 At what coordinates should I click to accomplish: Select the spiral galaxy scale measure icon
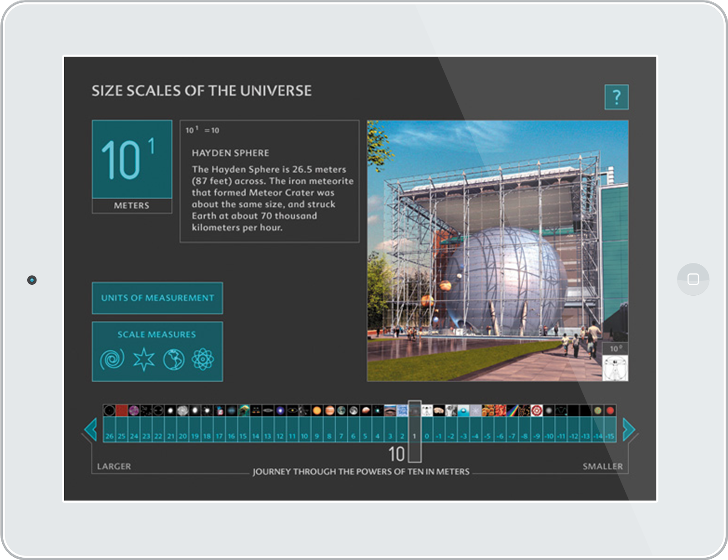(x=112, y=359)
